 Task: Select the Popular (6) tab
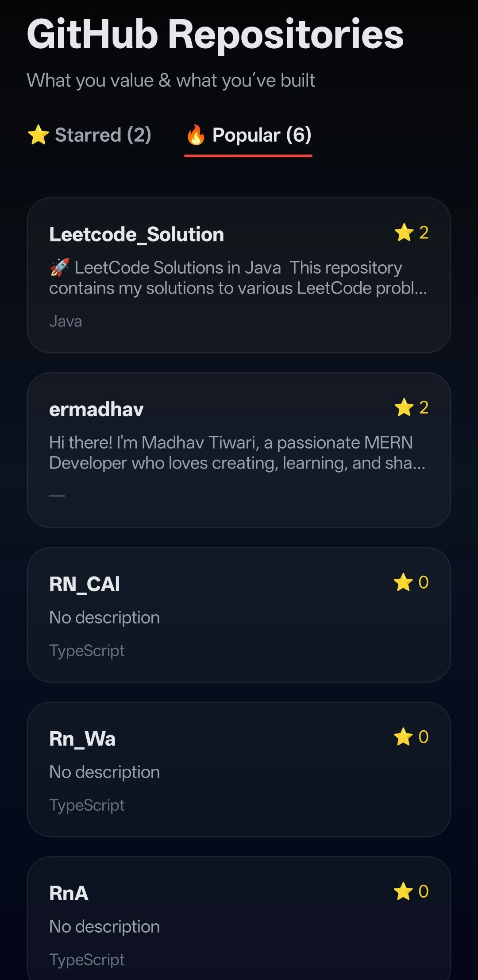(248, 136)
